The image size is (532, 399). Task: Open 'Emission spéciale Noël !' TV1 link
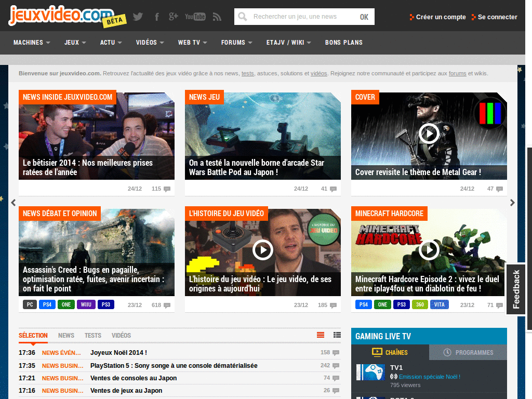[430, 377]
